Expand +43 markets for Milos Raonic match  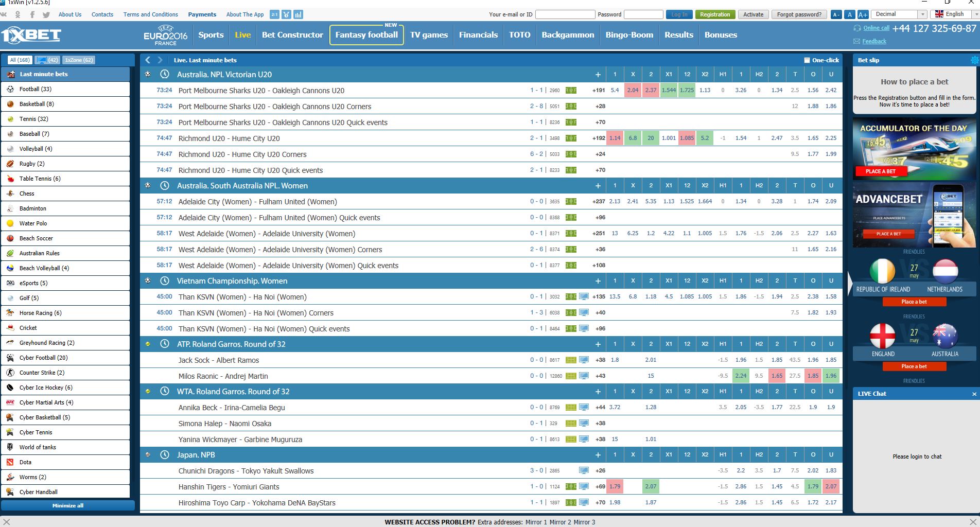600,376
